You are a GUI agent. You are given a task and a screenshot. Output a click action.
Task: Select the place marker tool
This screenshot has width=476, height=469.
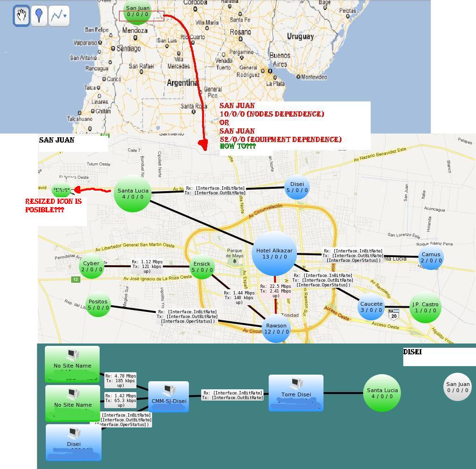click(x=39, y=15)
